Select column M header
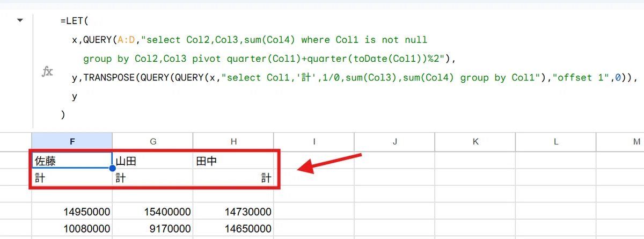This screenshot has height=239, width=644. click(x=620, y=141)
